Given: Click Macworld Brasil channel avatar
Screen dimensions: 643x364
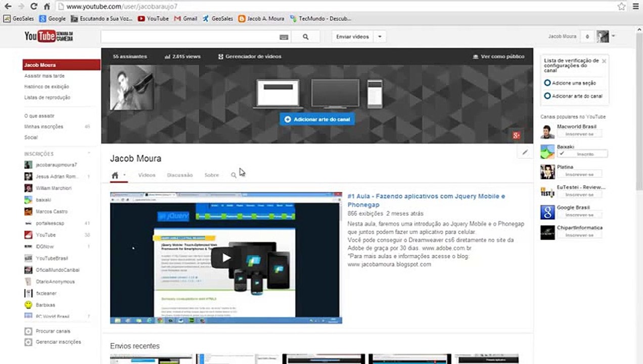Looking at the screenshot, I should point(547,131).
